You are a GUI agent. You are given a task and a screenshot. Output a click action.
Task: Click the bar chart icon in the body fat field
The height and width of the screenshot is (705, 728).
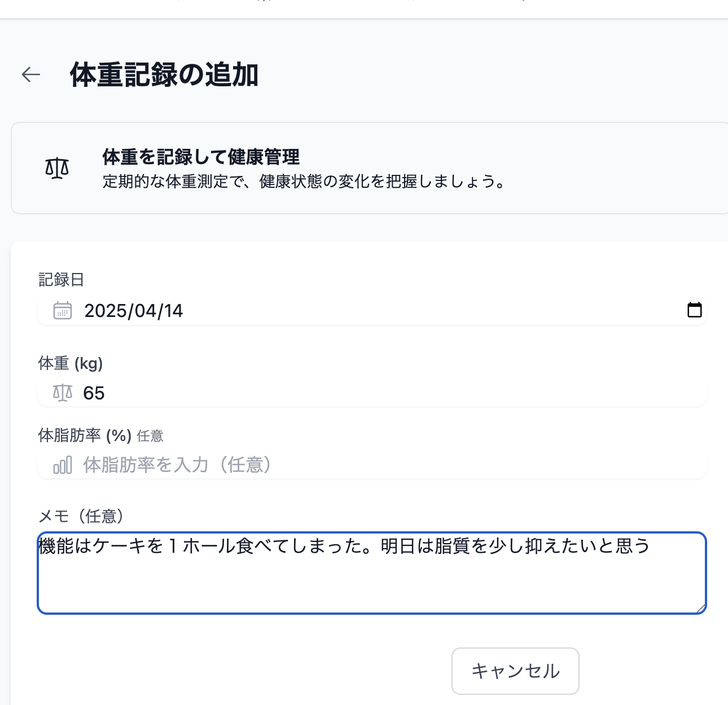pyautogui.click(x=63, y=465)
